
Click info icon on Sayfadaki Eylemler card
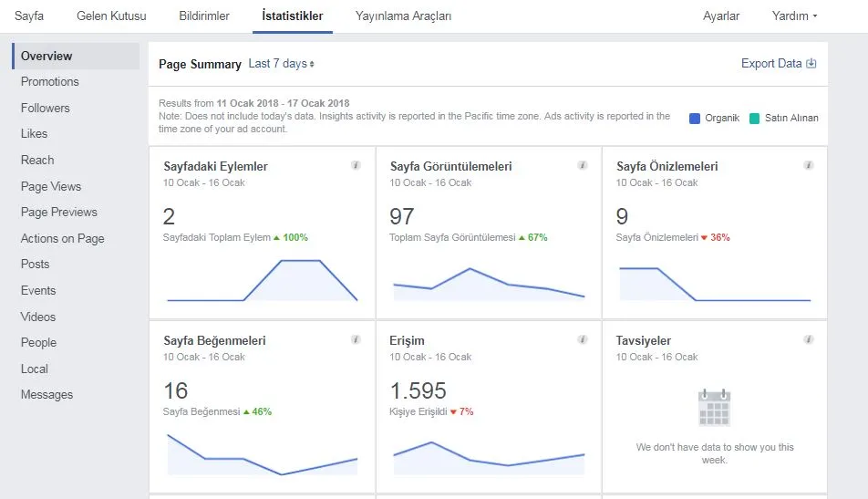356,165
